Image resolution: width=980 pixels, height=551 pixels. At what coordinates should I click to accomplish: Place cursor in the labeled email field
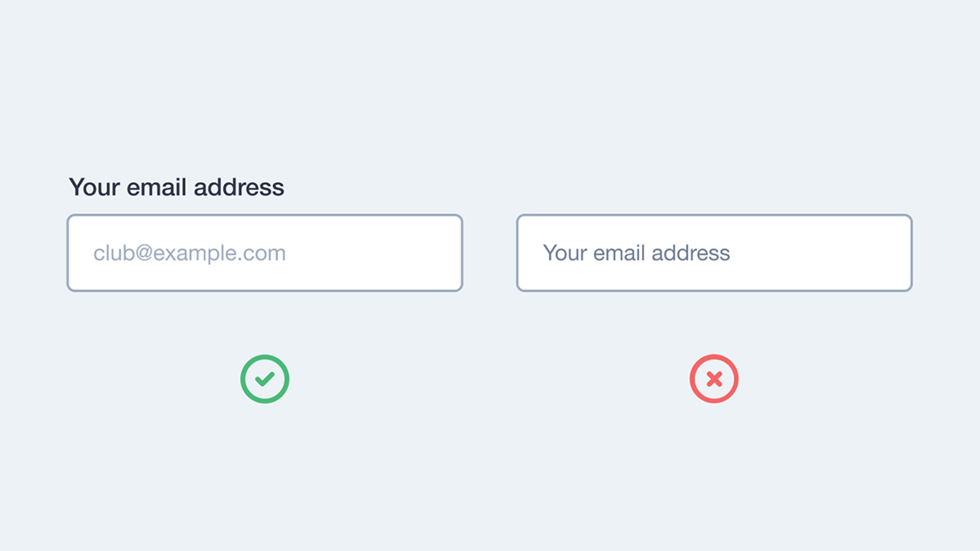(265, 253)
